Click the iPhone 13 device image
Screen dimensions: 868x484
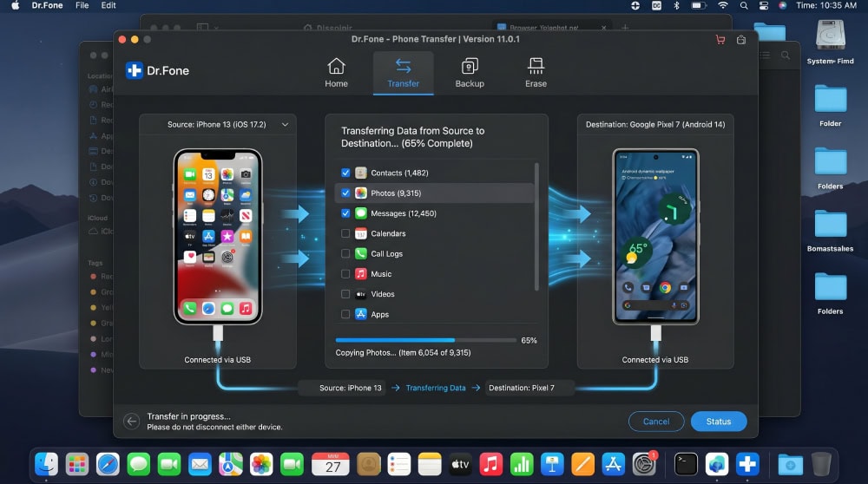coord(218,236)
